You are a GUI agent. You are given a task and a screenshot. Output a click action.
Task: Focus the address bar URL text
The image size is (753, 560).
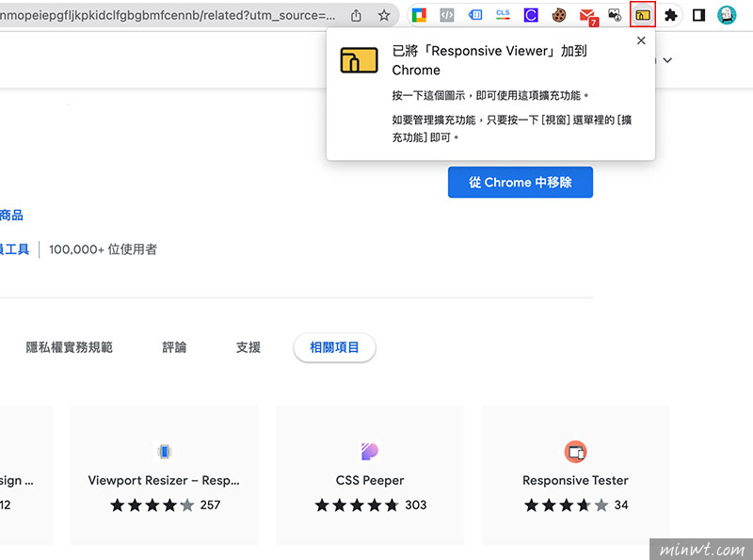pyautogui.click(x=168, y=15)
